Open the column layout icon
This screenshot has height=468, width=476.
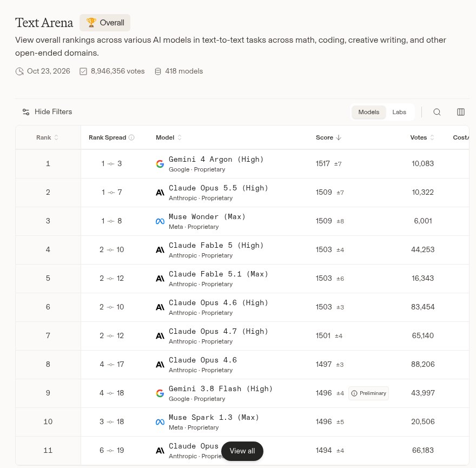point(460,112)
